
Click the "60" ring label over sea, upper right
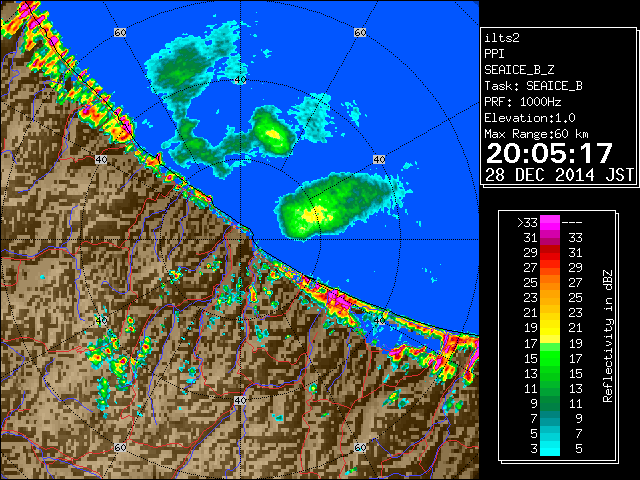[360, 32]
